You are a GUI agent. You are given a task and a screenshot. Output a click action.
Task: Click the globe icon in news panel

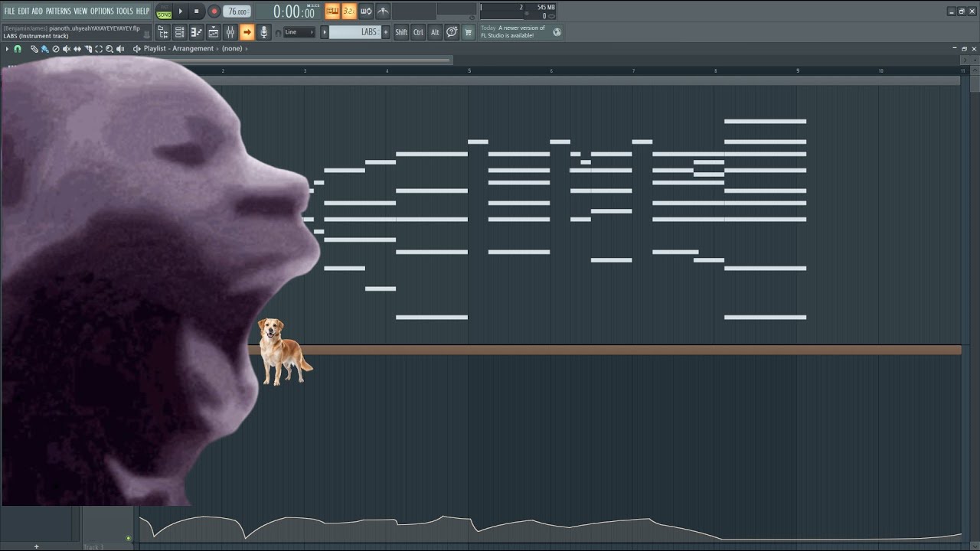point(557,32)
